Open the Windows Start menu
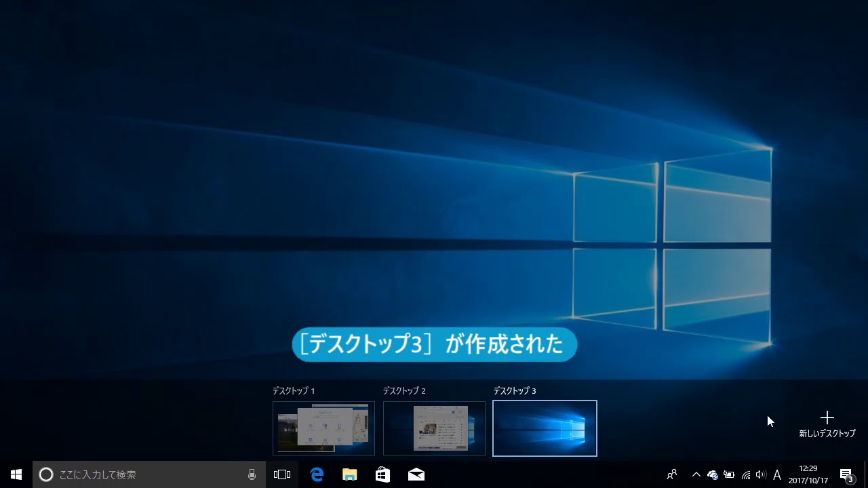 tap(16, 474)
